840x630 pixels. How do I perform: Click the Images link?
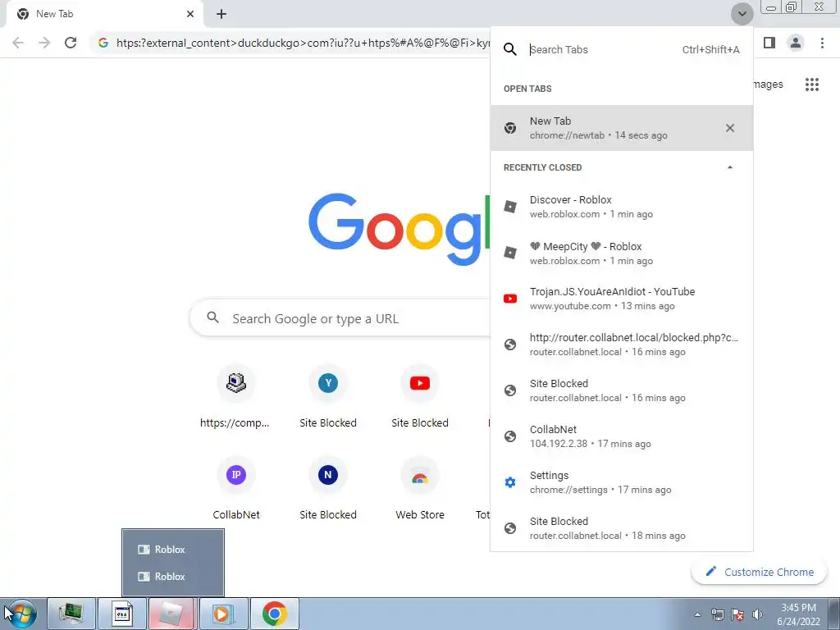[x=768, y=84]
